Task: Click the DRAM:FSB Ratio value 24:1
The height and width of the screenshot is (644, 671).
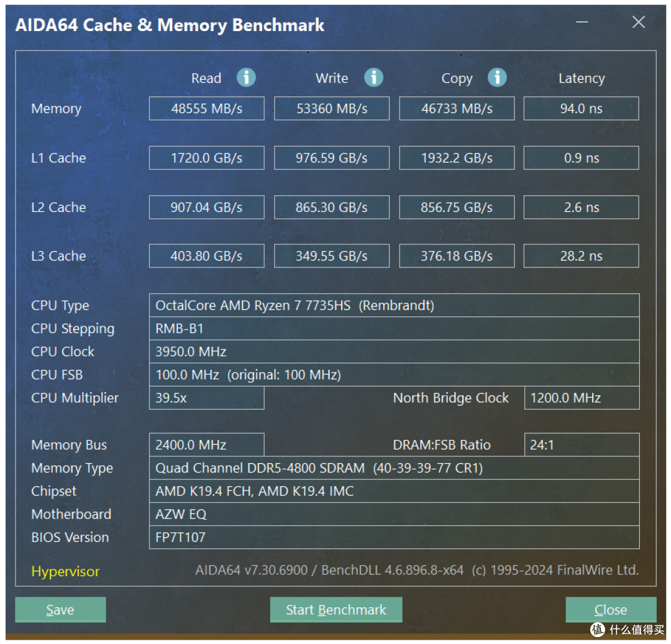Action: click(582, 445)
